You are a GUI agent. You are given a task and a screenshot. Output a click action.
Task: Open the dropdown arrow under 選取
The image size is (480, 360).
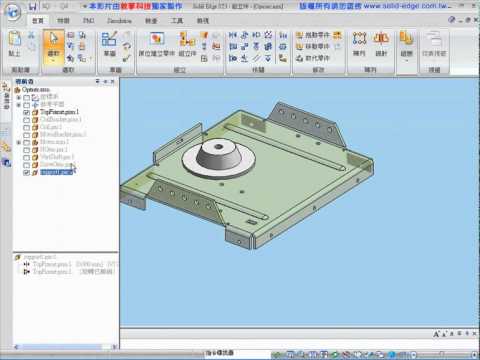(54, 61)
